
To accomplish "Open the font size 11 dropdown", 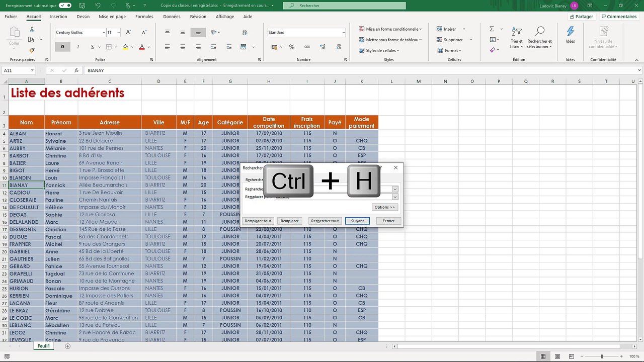I will pos(119,32).
